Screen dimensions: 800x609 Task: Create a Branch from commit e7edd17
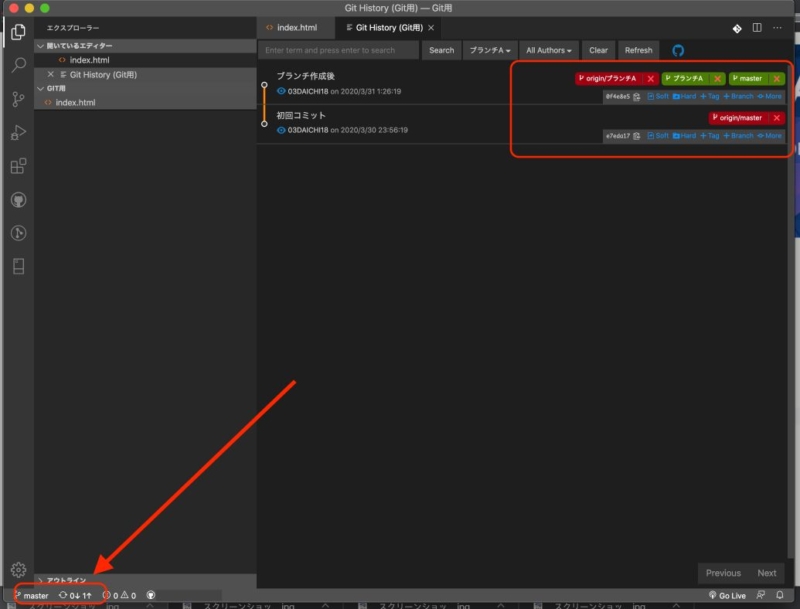click(x=738, y=136)
